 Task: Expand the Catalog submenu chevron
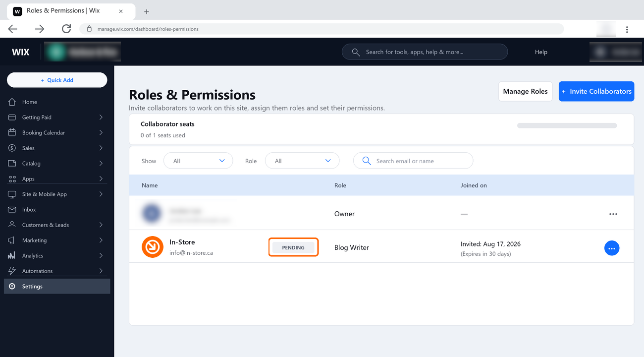[x=101, y=164]
